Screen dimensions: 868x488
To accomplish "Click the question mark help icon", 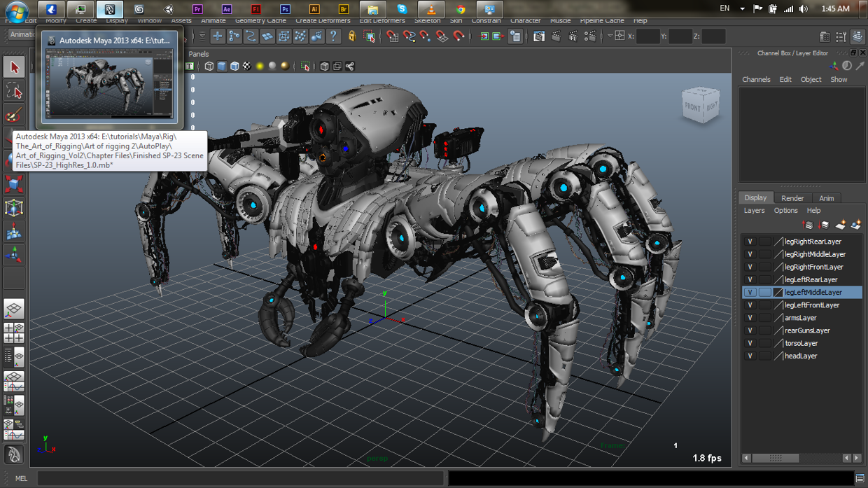I will [333, 36].
